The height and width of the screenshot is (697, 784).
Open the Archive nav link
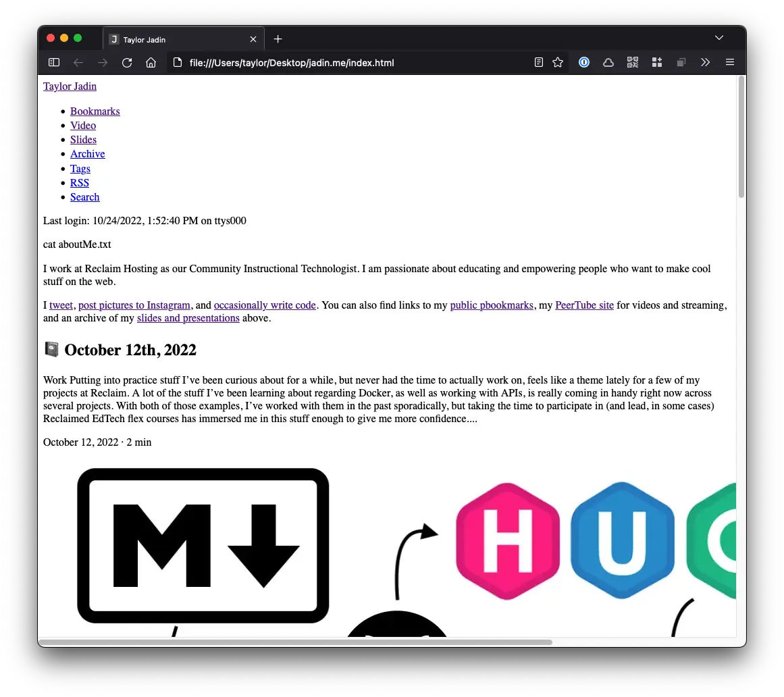coord(88,153)
